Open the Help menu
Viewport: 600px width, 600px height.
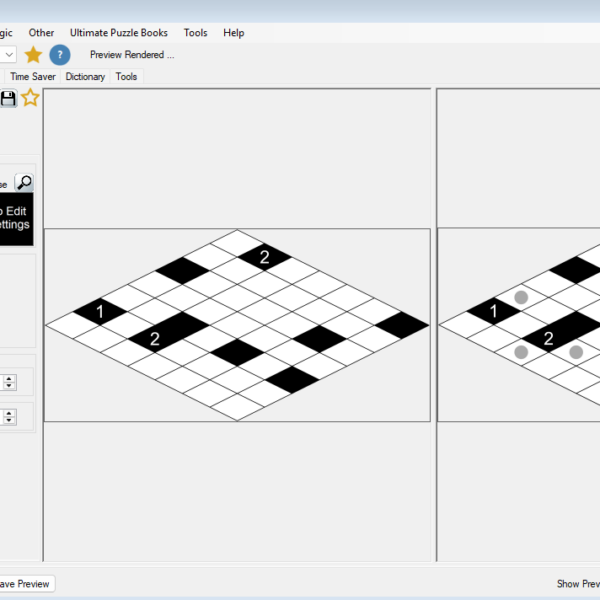click(233, 33)
